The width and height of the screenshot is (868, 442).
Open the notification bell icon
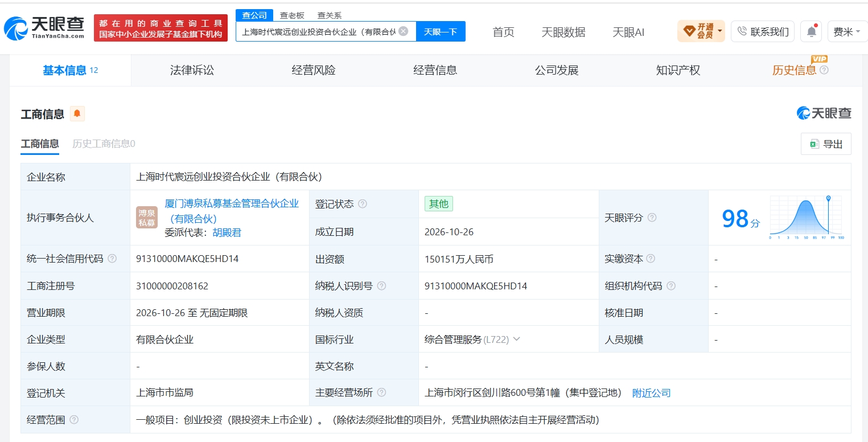tap(811, 31)
